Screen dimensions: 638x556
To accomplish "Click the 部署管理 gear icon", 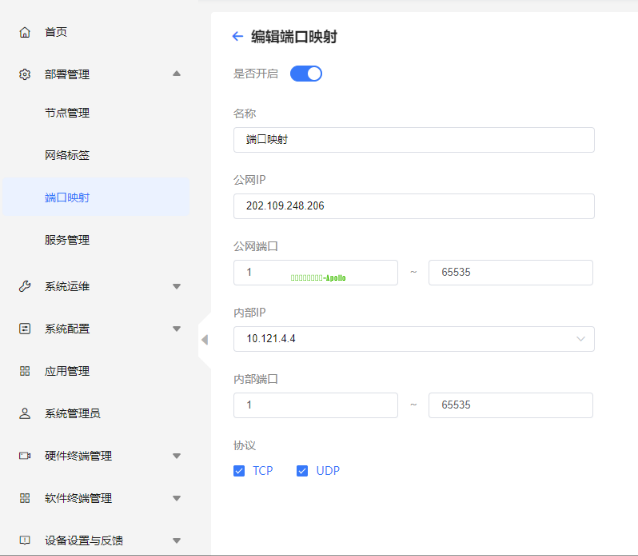I will pyautogui.click(x=25, y=74).
